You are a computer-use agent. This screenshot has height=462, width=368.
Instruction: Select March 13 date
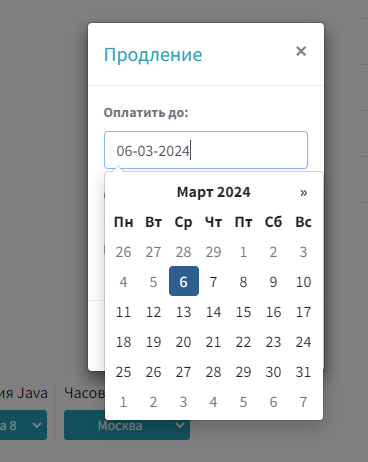point(183,312)
